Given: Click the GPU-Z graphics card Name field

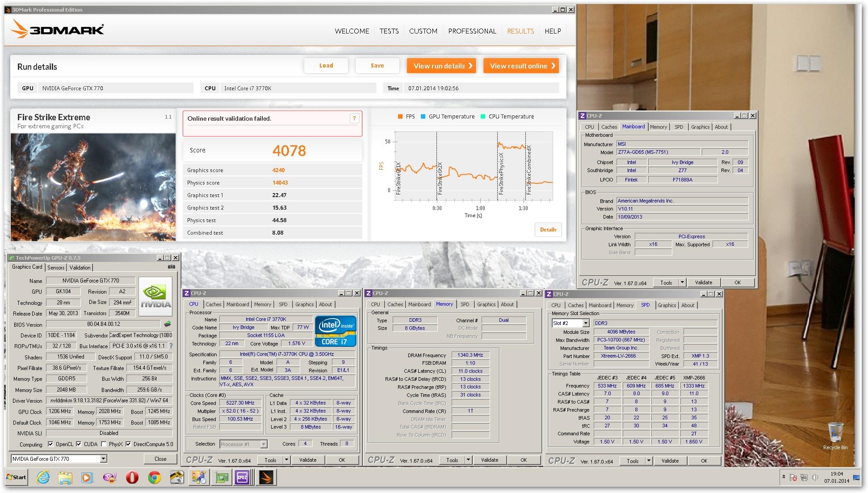Looking at the screenshot, I should pyautogui.click(x=91, y=281).
